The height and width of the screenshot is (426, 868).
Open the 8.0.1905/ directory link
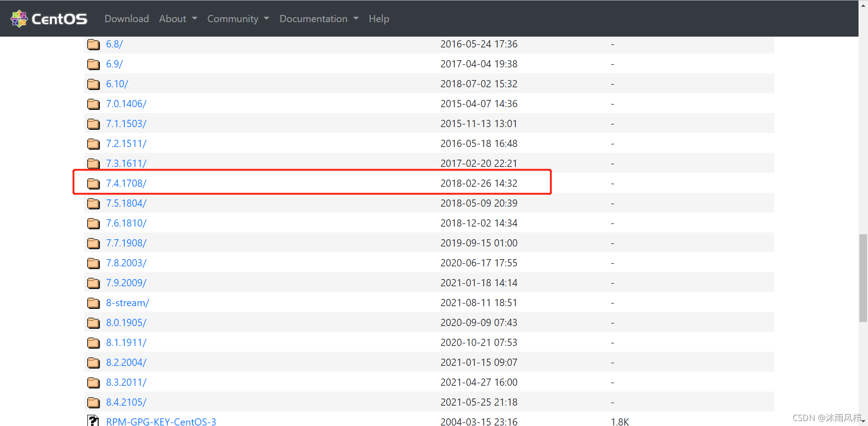tap(126, 322)
